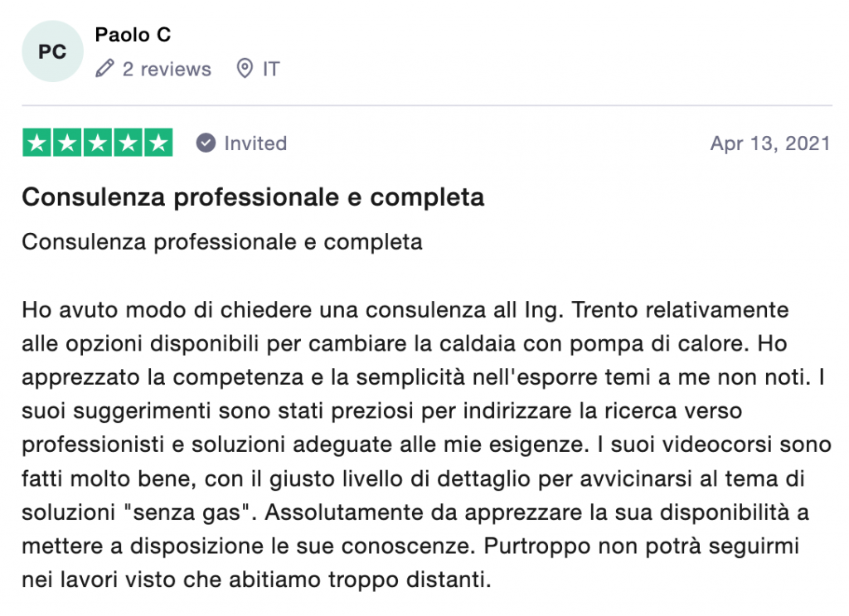Click the first green rating star
Screen dimensions: 849x616
click(36, 143)
